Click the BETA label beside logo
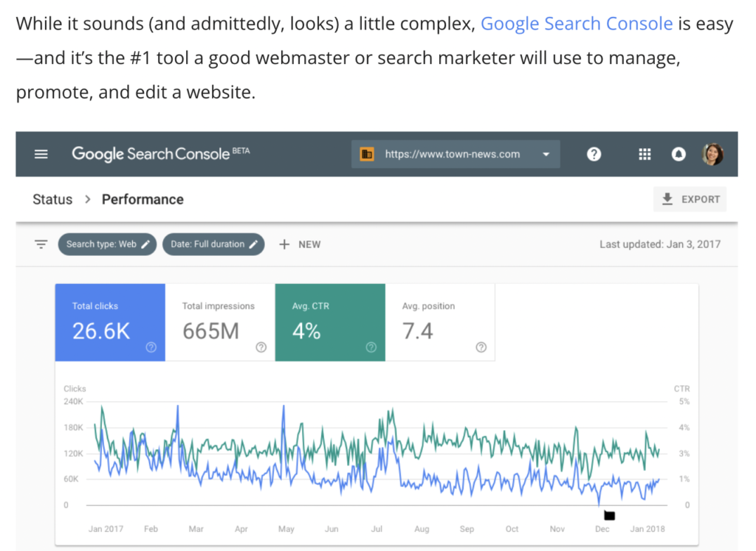Viewport: 756px width, 551px height. (241, 150)
